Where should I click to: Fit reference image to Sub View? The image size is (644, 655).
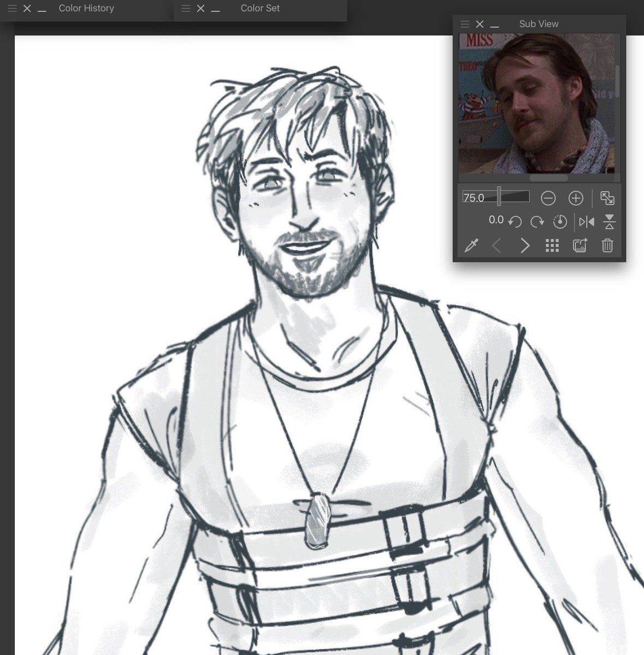point(607,198)
